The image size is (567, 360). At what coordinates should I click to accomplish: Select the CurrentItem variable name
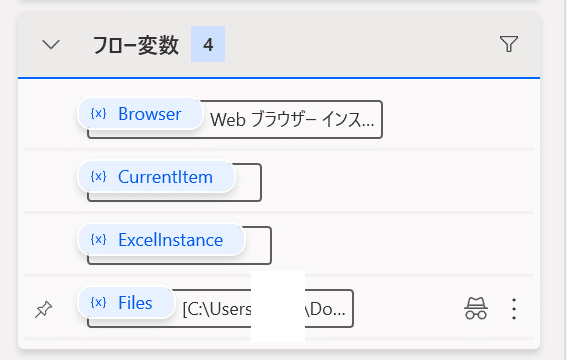click(x=165, y=177)
